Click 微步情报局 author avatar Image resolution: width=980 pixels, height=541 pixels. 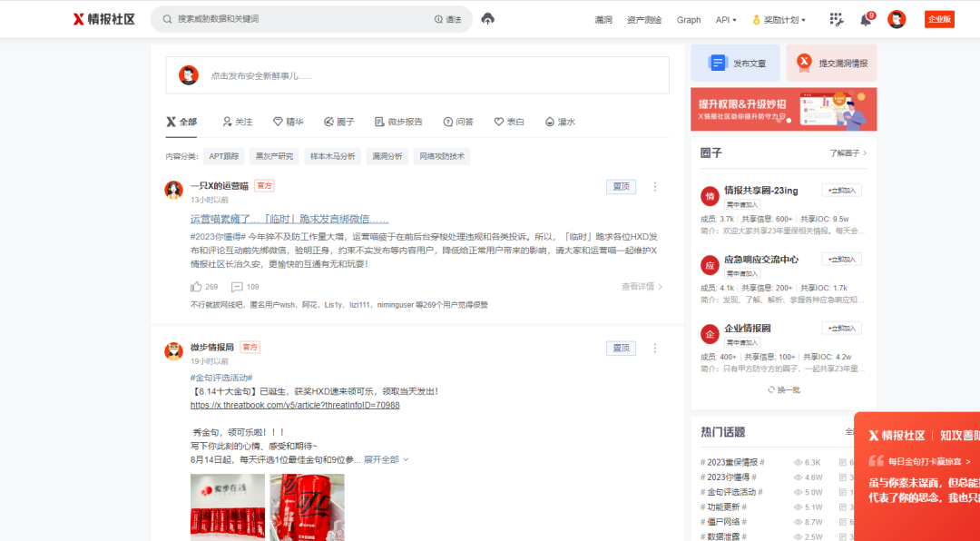tap(173, 351)
